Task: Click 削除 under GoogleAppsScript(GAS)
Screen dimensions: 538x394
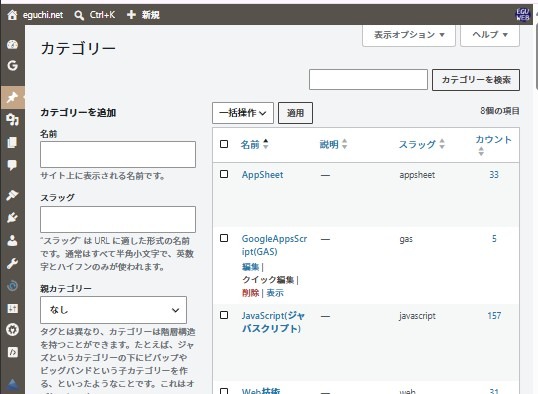Action: (250, 293)
